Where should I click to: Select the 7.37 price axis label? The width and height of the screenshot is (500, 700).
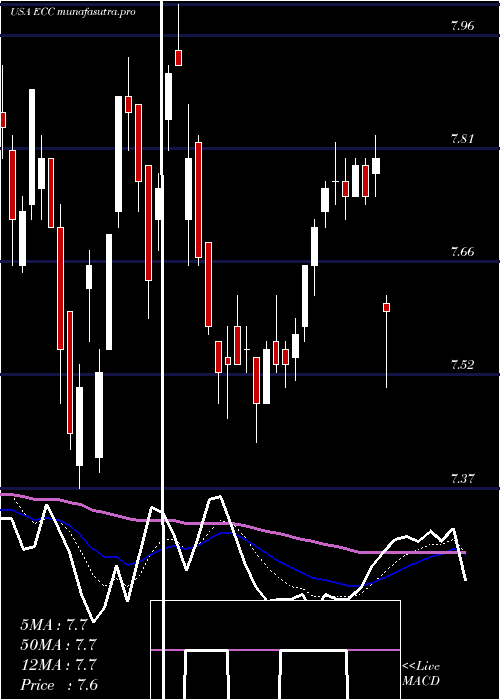pos(462,479)
